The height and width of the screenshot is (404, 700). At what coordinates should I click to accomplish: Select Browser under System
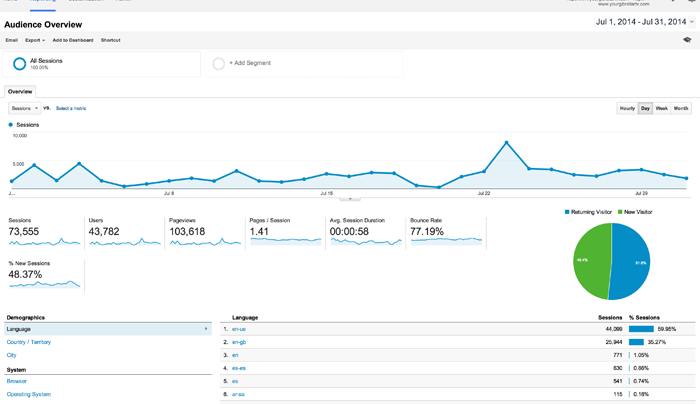[17, 381]
